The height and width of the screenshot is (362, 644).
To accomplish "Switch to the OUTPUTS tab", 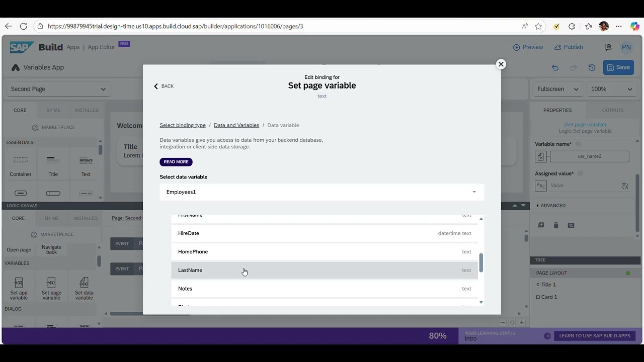I will click(612, 110).
